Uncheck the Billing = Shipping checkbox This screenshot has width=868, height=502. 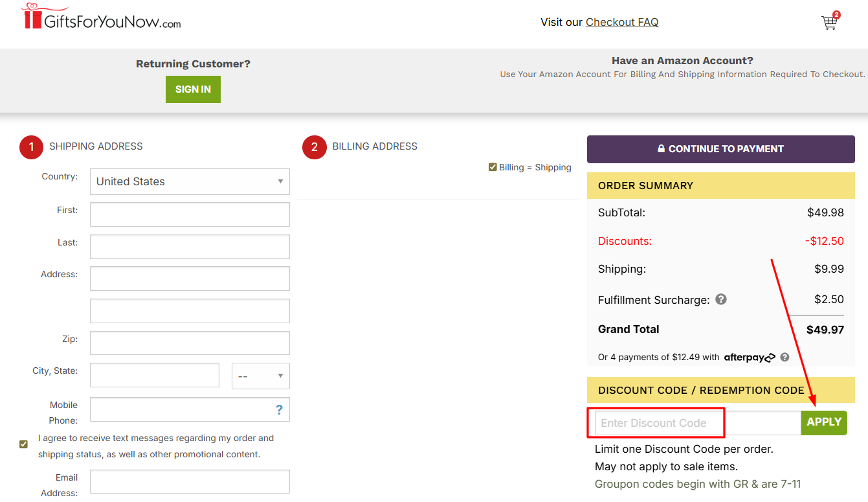pos(493,166)
